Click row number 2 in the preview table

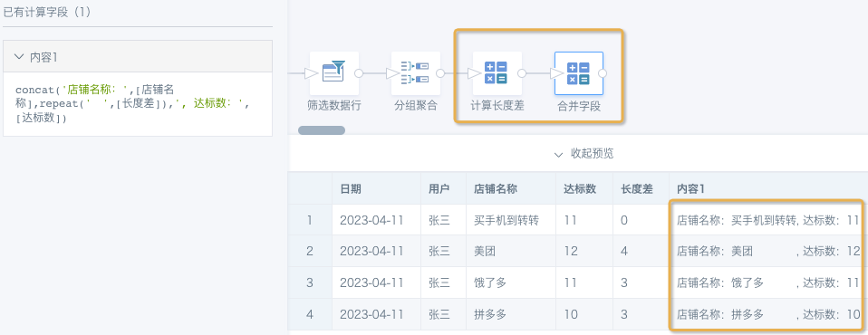tap(310, 252)
